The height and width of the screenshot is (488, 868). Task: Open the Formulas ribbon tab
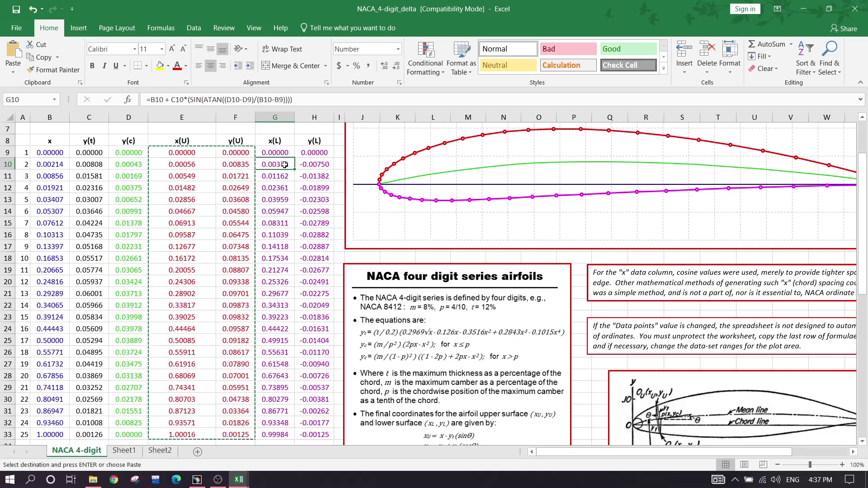[160, 28]
